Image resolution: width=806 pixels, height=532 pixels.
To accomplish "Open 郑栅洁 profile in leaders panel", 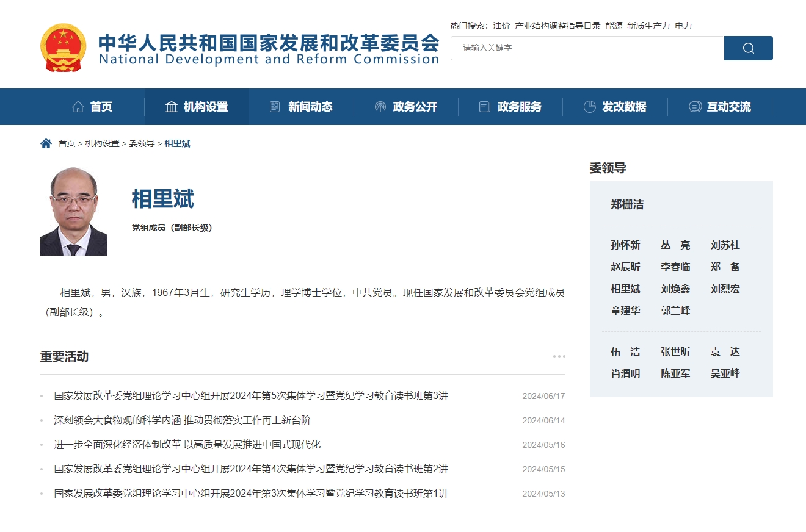I will [627, 204].
